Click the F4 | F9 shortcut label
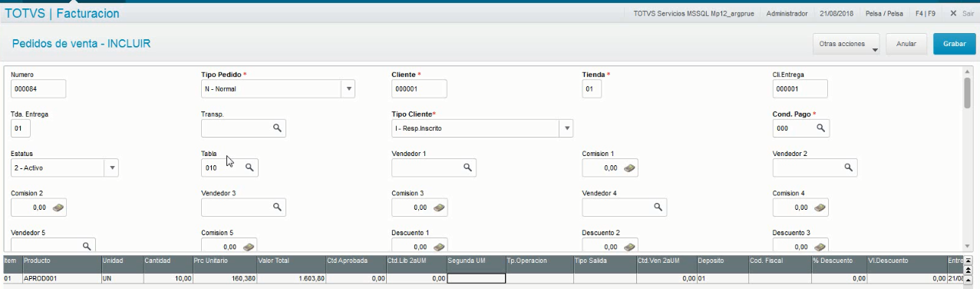 (925, 13)
